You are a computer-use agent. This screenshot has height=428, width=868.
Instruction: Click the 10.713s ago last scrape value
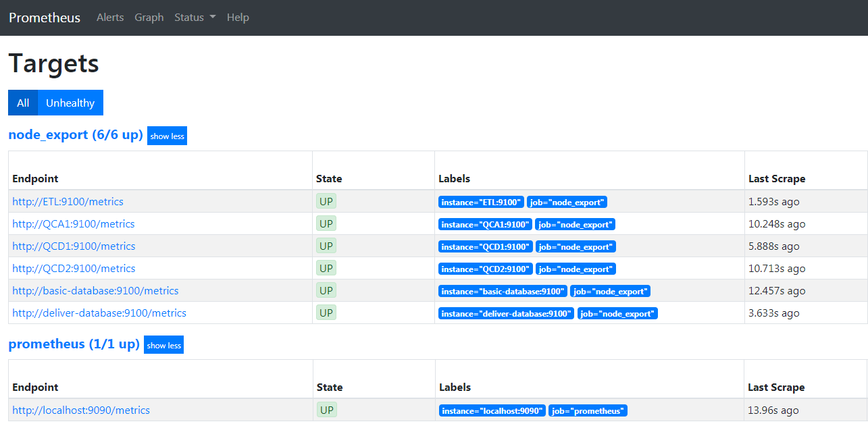(x=777, y=268)
